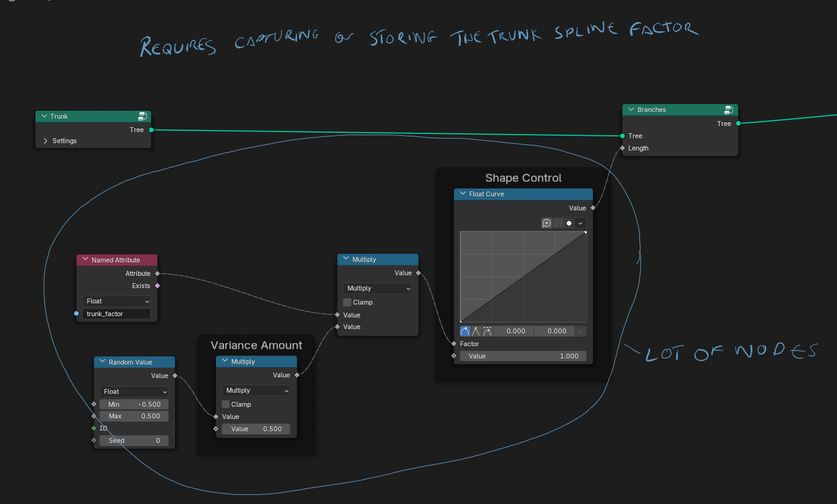Collapse the Branches node

pos(631,109)
